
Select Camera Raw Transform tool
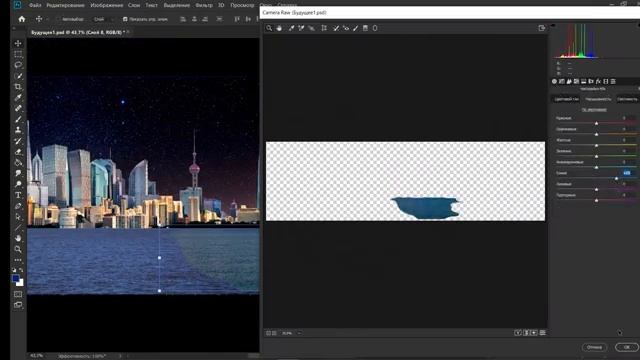pyautogui.click(x=324, y=28)
